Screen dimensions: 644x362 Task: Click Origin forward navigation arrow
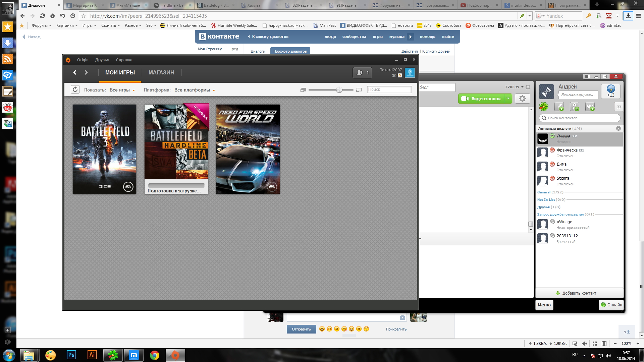pos(86,72)
